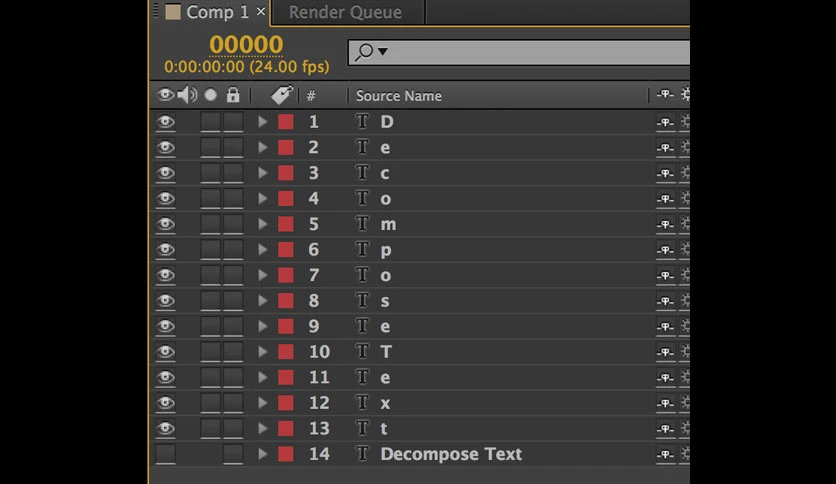Lock layer 14 Decompose Text
This screenshot has height=484, width=836.
(x=233, y=454)
